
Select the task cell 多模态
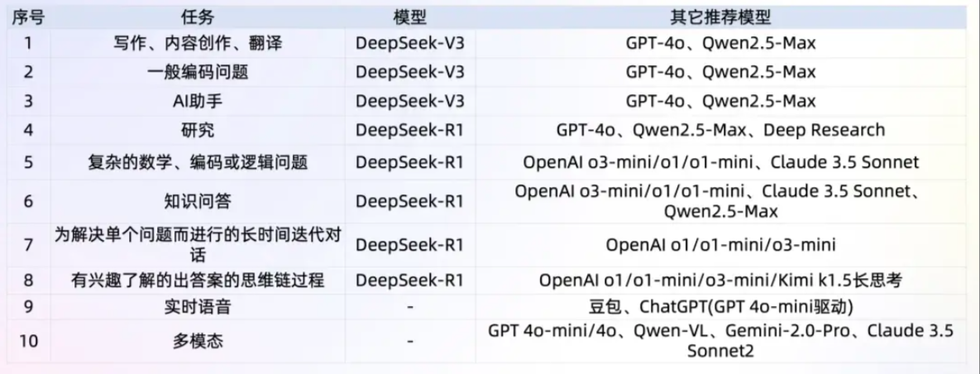(x=198, y=342)
